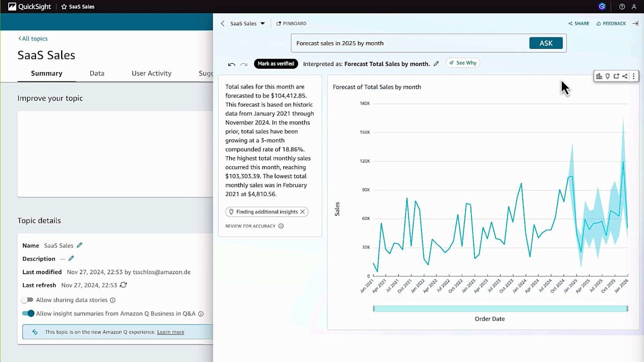Expand the SaaS Sales topic dropdown
The height and width of the screenshot is (362, 644).
pyautogui.click(x=262, y=24)
